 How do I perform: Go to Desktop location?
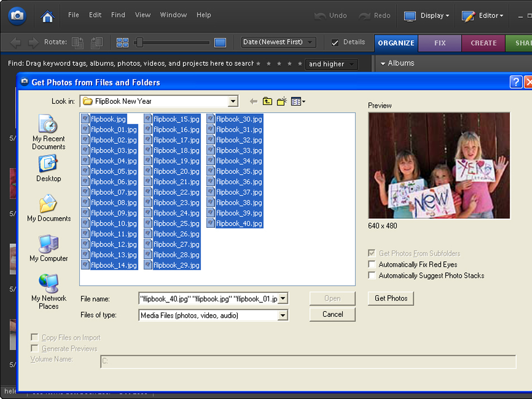point(49,169)
